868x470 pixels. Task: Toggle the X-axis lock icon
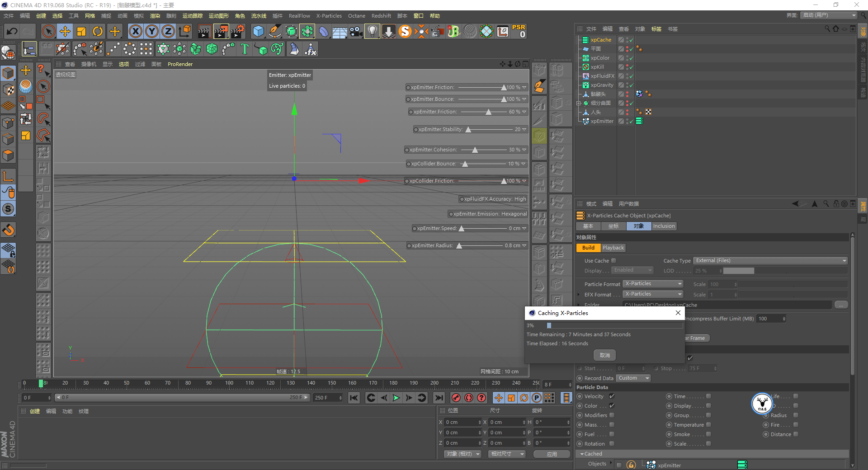[135, 31]
